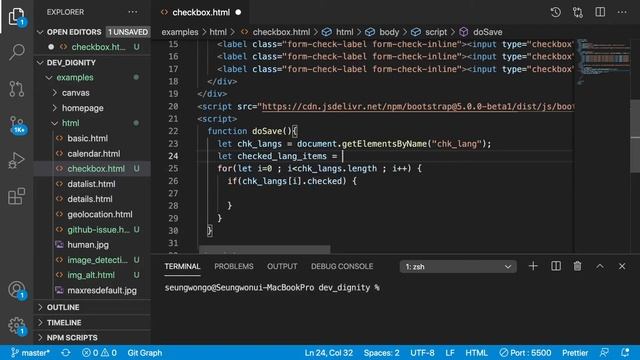
Task: Open the Search view in activity bar
Action: pos(16,52)
